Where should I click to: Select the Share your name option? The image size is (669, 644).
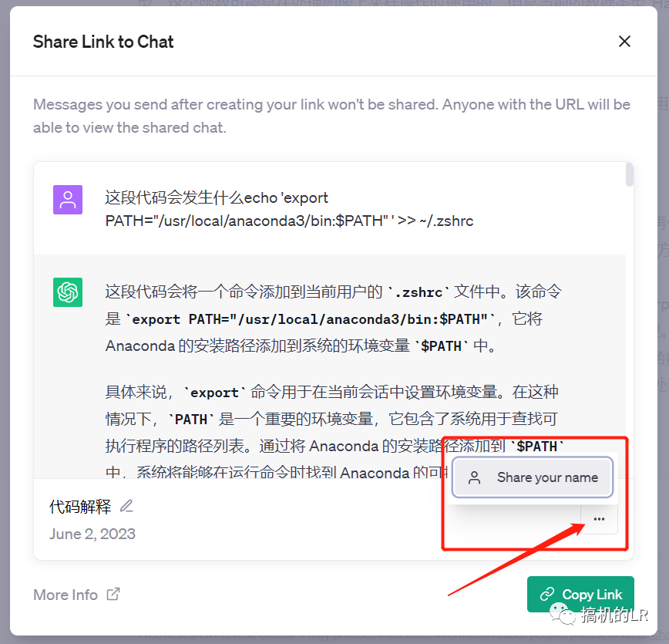pyautogui.click(x=533, y=477)
